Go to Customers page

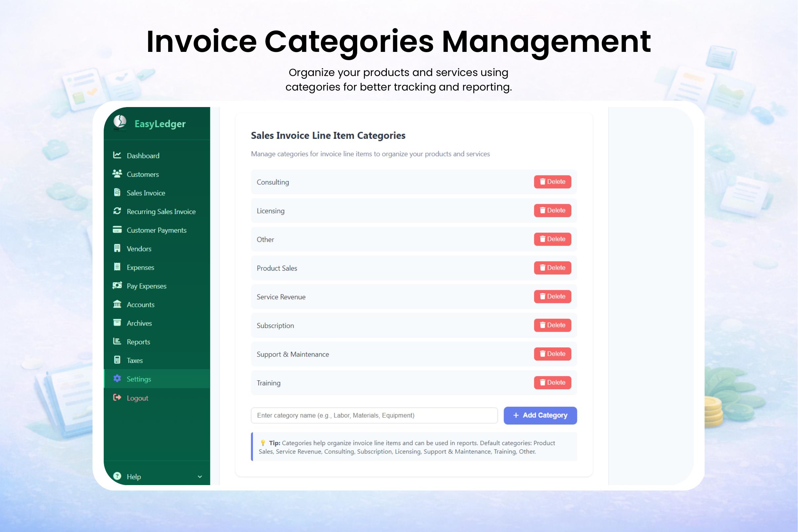157,174
